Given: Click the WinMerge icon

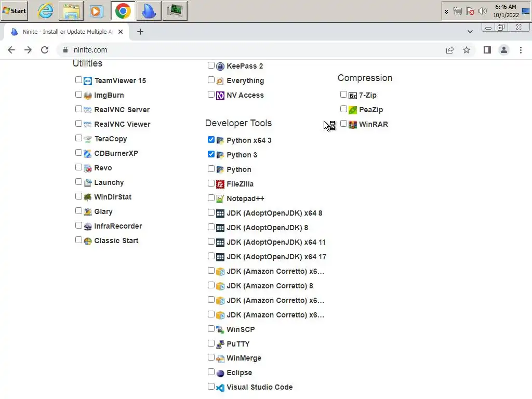Looking at the screenshot, I should 220,358.
